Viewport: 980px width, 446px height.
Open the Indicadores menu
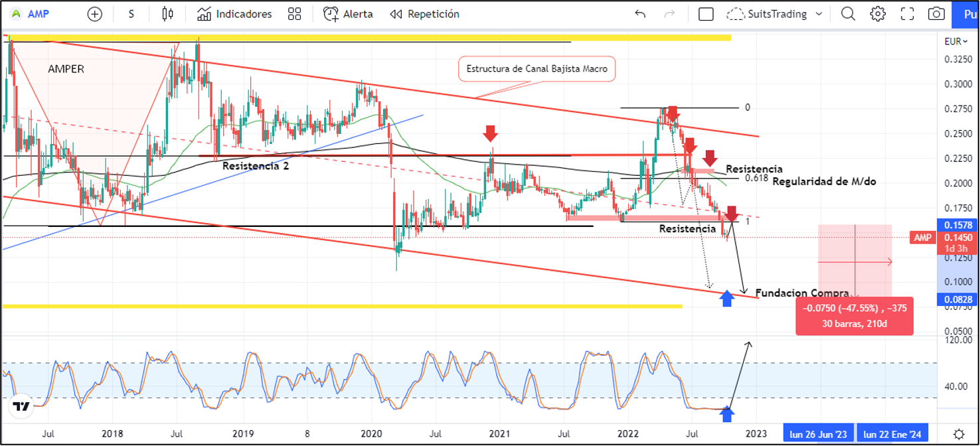(235, 14)
